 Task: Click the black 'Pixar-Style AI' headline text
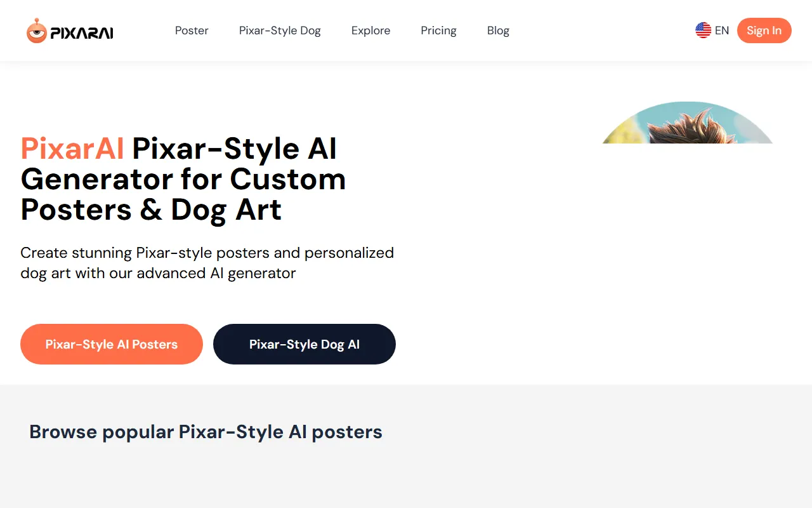pos(234,149)
